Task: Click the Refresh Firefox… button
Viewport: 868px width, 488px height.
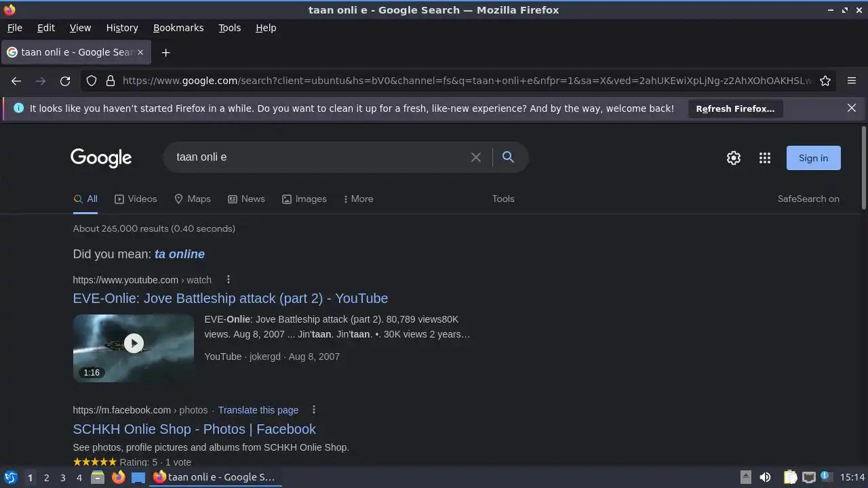Action: (735, 108)
